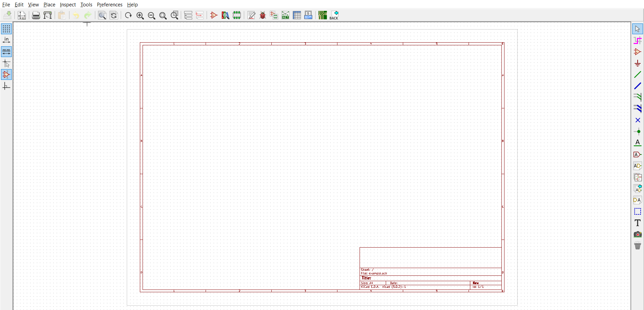Edit symbol fields table
The height and width of the screenshot is (310, 644).
(297, 15)
